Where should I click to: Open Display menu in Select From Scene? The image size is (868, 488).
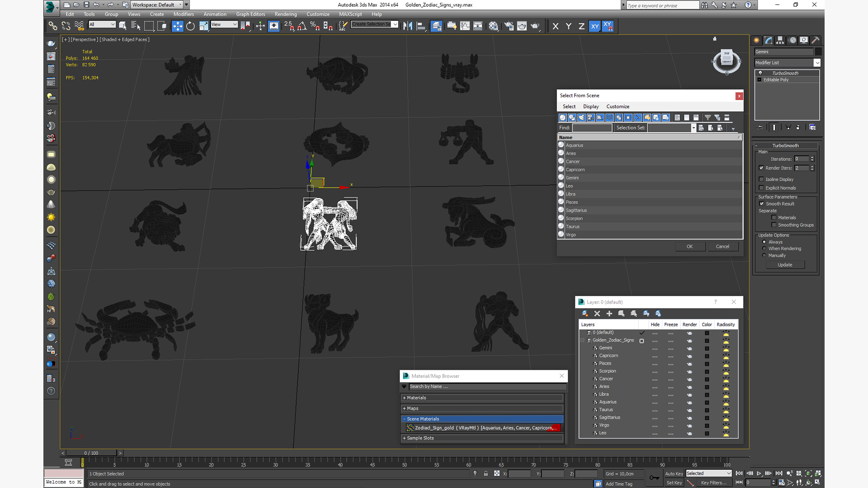pos(590,107)
